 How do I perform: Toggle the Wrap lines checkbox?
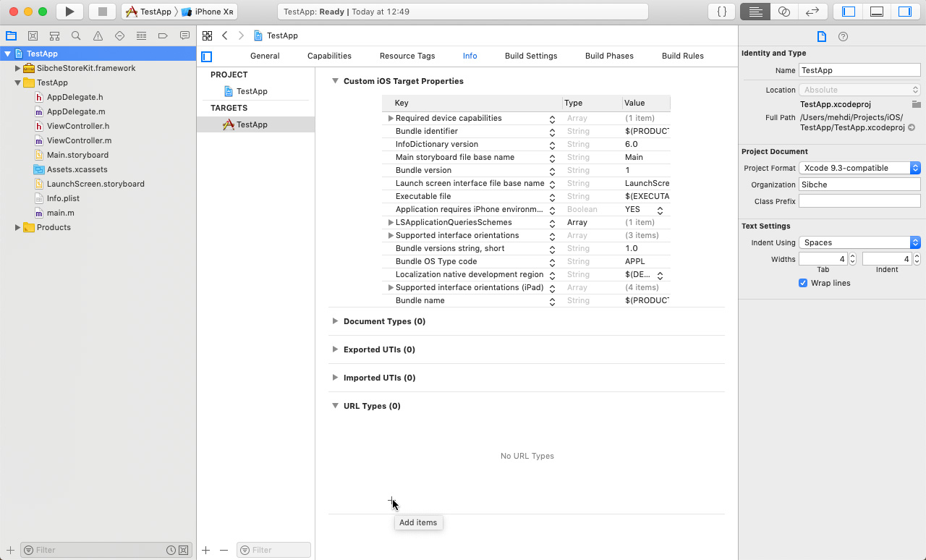pyautogui.click(x=803, y=283)
